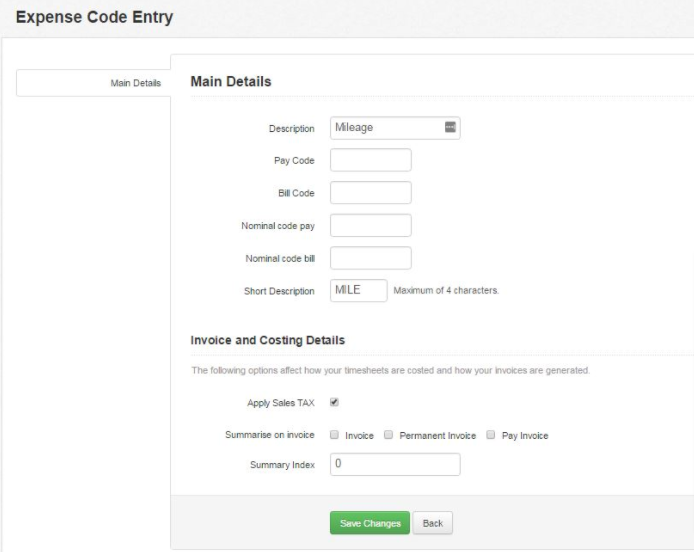
Task: Select the Summary Index input
Action: (395, 464)
